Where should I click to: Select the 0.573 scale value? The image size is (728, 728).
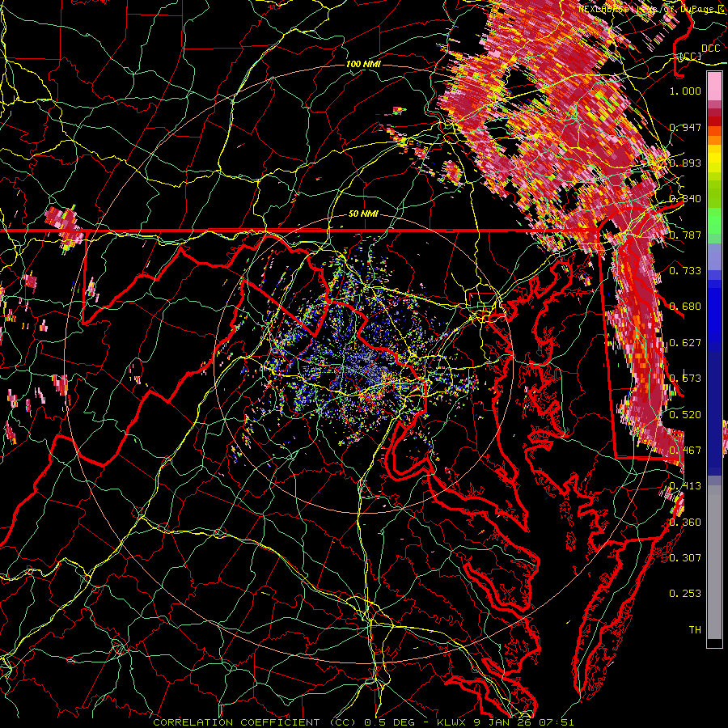(685, 379)
